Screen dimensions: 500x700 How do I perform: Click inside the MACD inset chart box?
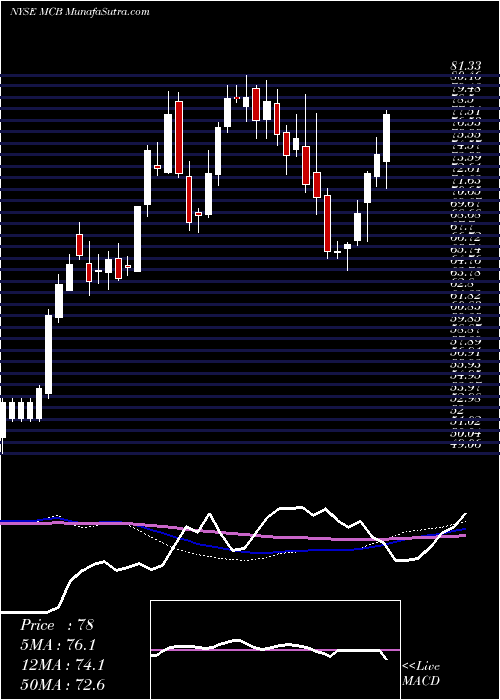click(275, 650)
